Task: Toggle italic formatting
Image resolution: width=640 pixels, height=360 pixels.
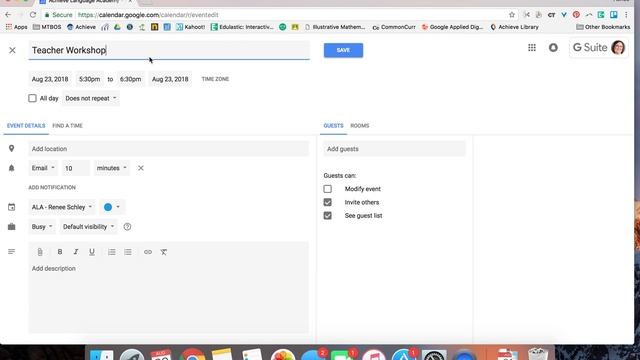Action: (x=76, y=252)
